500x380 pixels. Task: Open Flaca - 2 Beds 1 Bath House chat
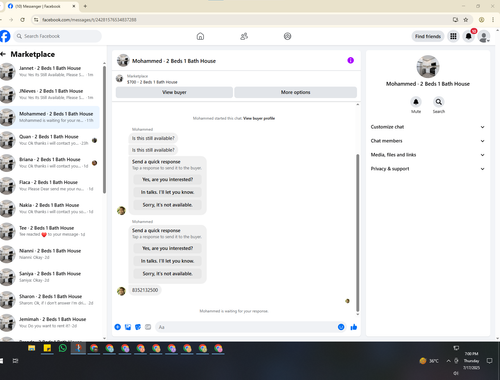point(50,186)
